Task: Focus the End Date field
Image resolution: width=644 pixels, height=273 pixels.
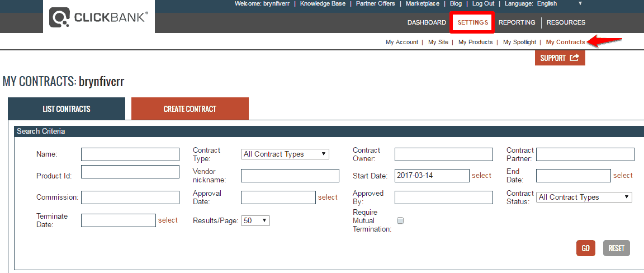Action: click(574, 176)
